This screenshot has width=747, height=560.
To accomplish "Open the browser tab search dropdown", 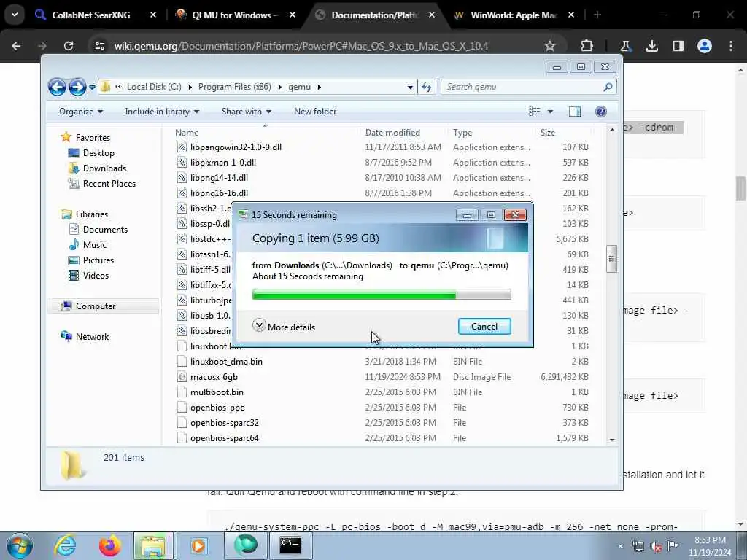I will coord(15,15).
